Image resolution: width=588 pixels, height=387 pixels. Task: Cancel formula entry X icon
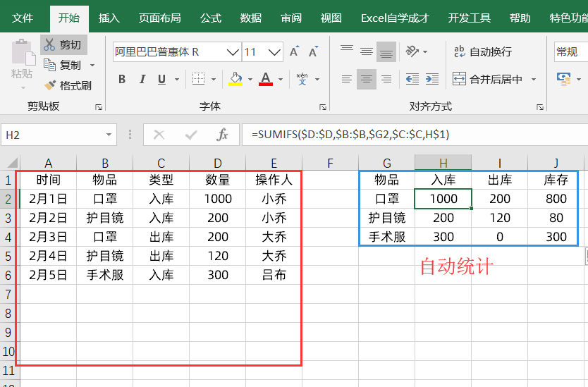tap(159, 135)
